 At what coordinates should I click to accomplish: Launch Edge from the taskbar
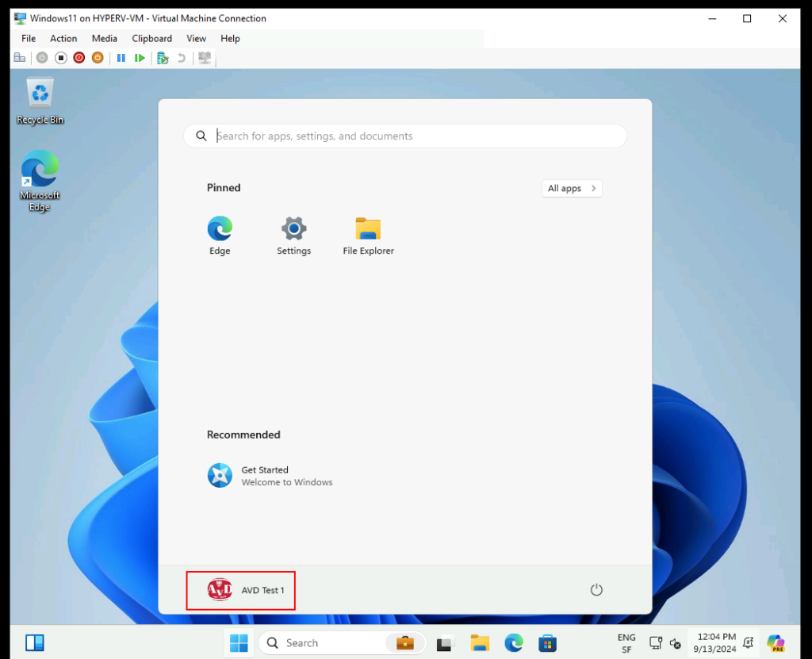tap(514, 643)
